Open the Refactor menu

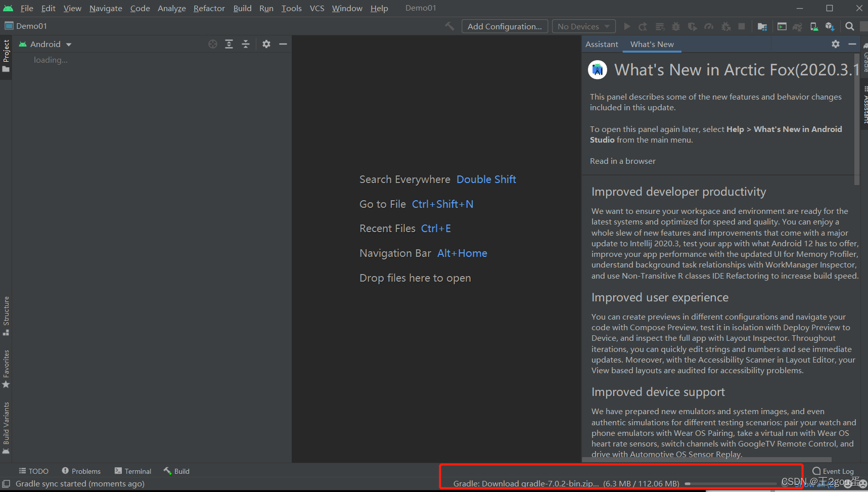(209, 8)
